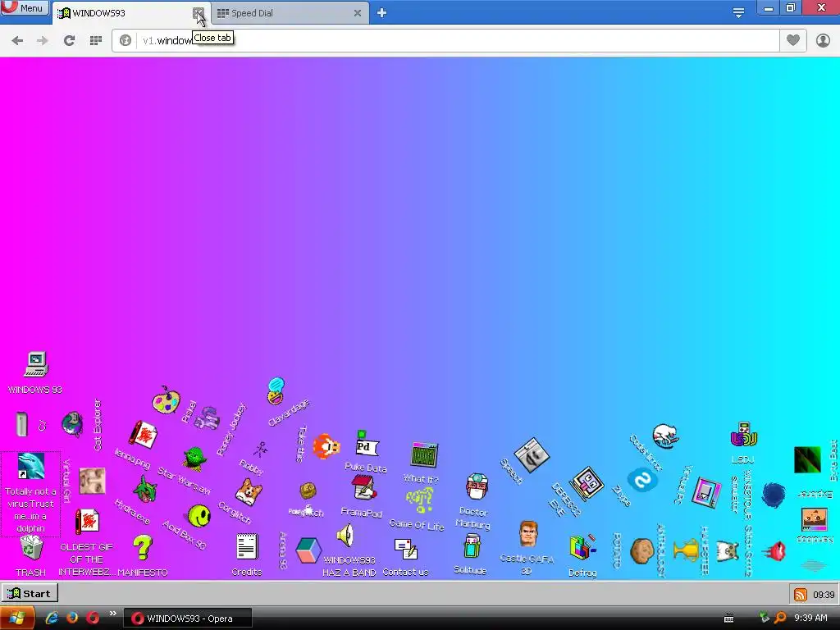Launch Castle GAFA 3D face icon

[527, 533]
